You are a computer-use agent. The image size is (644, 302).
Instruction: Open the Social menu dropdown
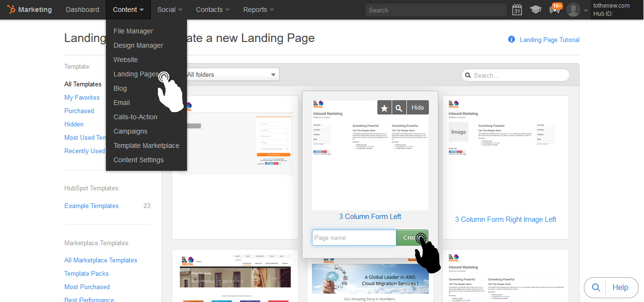tap(170, 10)
